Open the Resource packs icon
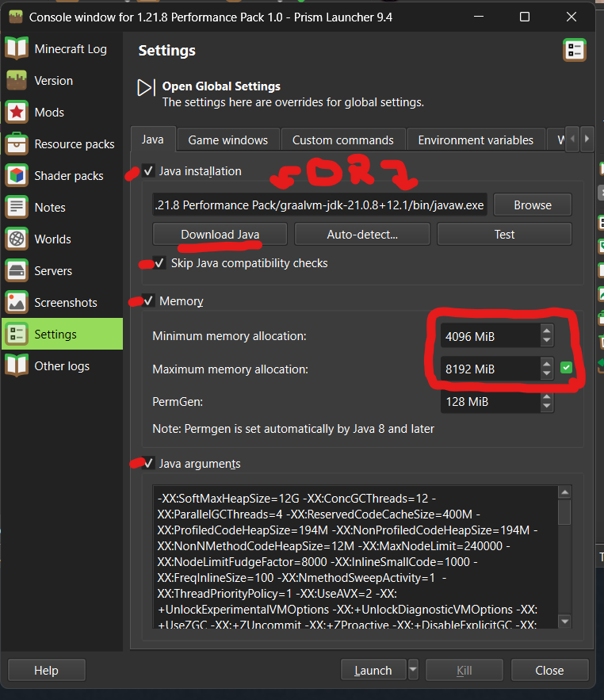This screenshot has height=700, width=604. [x=17, y=143]
